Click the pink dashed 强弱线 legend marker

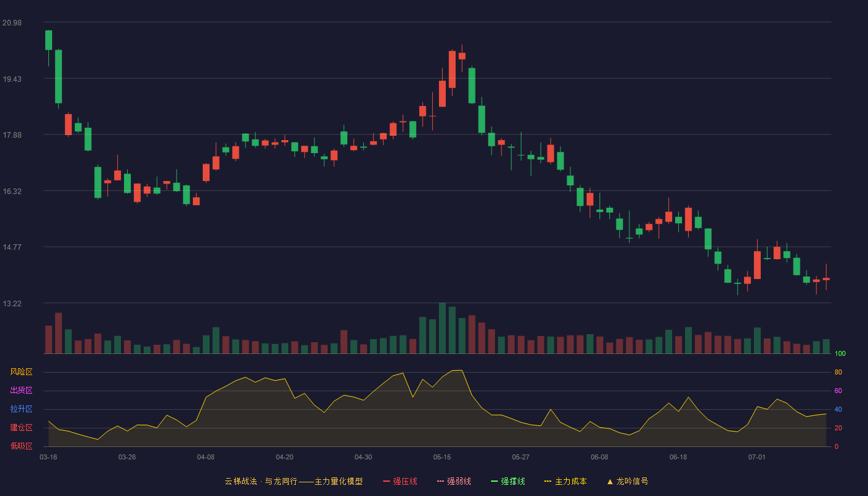coord(440,481)
